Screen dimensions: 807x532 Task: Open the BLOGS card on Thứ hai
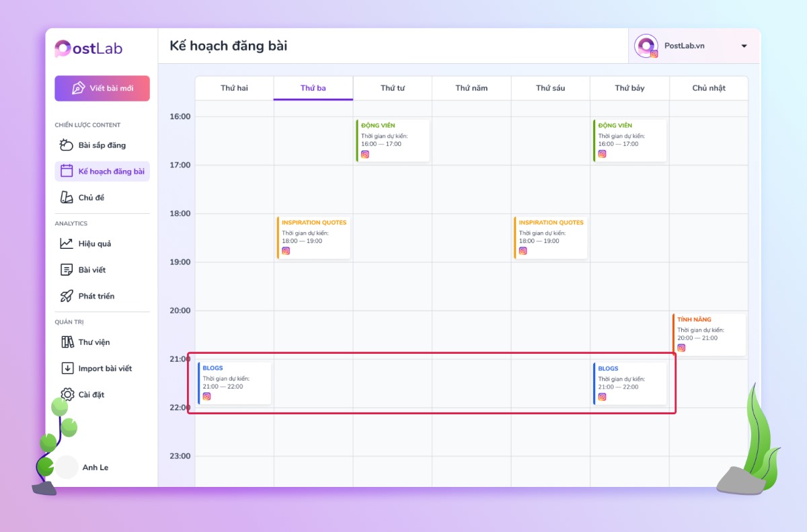tap(234, 383)
